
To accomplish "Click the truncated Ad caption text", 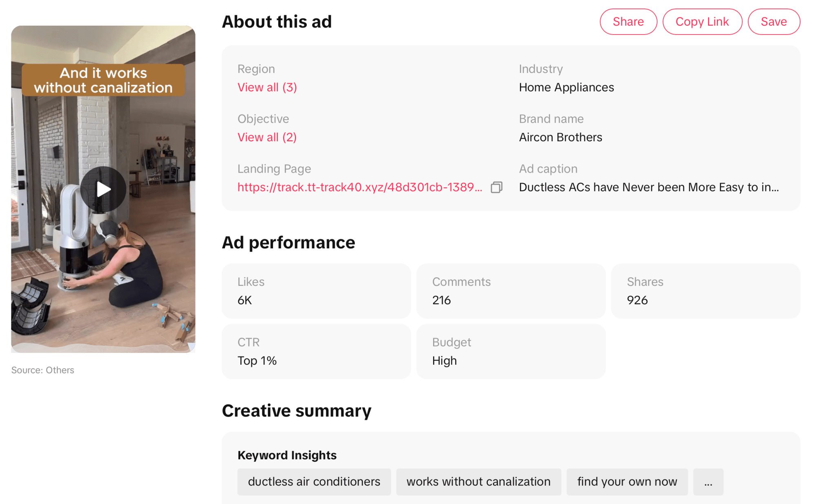I will [649, 187].
